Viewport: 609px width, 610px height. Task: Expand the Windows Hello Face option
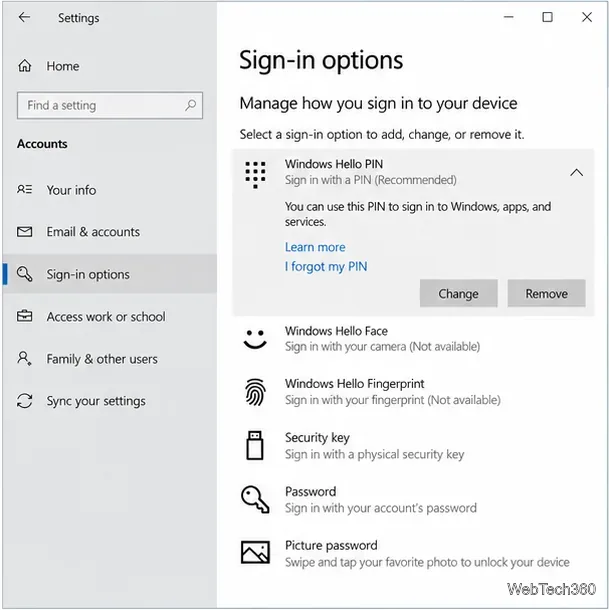pos(413,339)
